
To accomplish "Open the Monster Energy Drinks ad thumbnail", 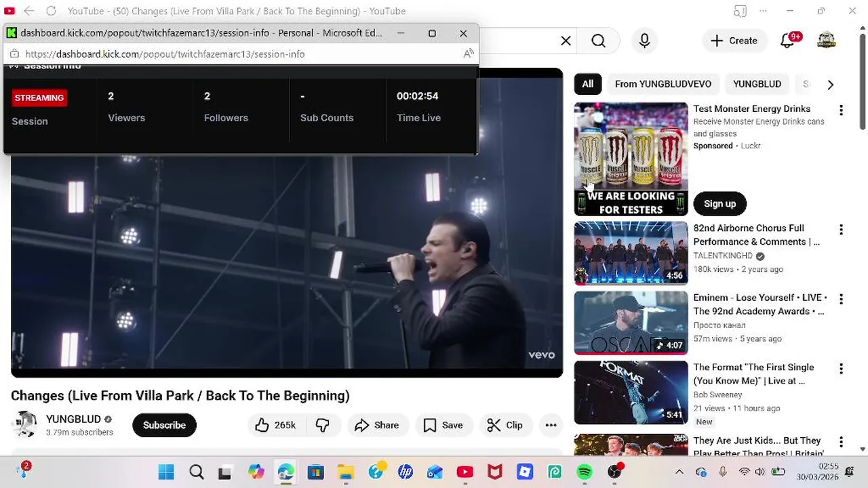I will [631, 159].
